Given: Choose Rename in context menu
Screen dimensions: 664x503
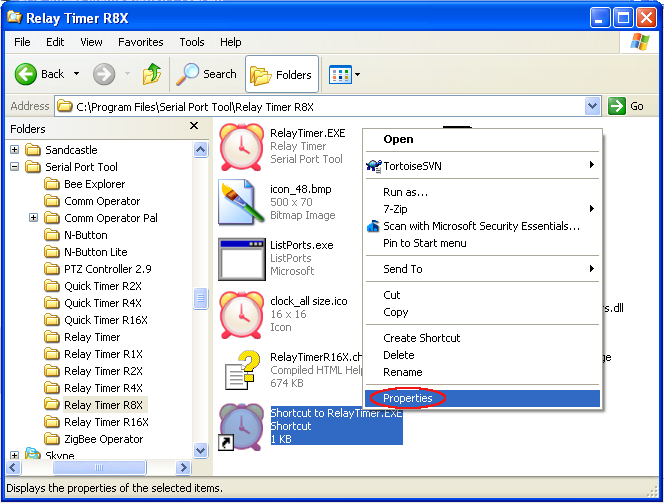Looking at the screenshot, I should point(482,372).
